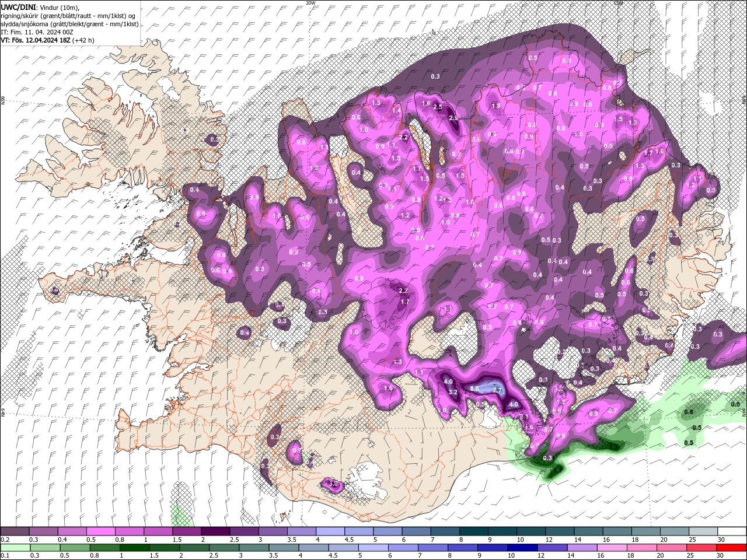Image resolution: width=747 pixels, height=560 pixels.
Task: Select snow legend swatch between 25 and 30
Action: pos(703,531)
